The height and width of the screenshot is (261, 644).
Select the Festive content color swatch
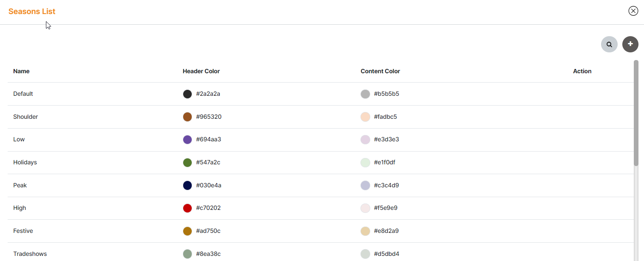365,231
